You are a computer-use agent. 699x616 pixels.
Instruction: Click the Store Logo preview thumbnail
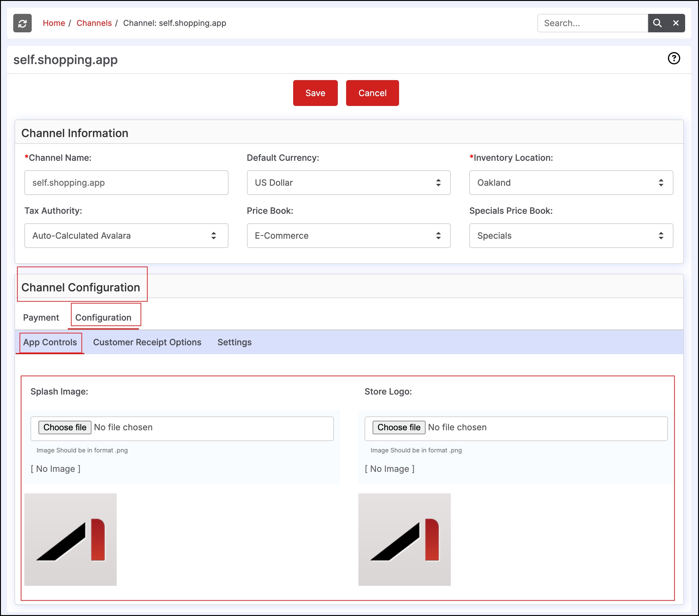click(x=404, y=539)
